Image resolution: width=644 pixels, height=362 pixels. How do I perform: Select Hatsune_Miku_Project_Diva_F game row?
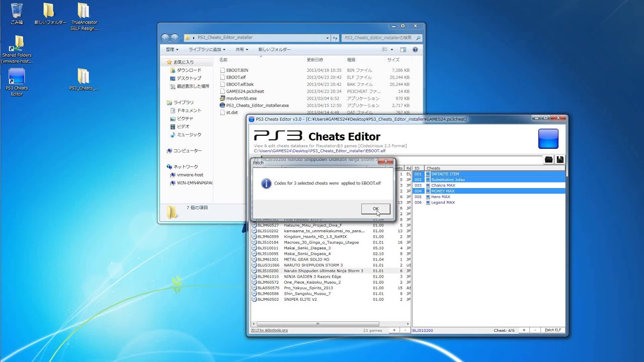(331, 225)
